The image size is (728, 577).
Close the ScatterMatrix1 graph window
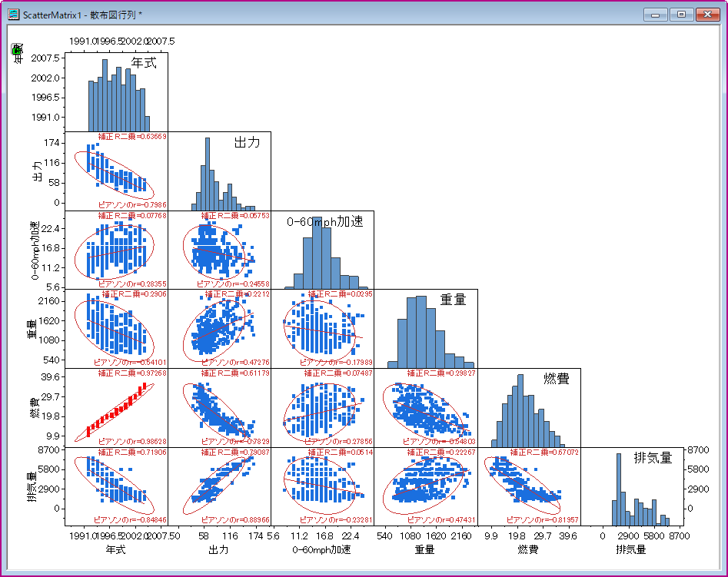coord(706,14)
